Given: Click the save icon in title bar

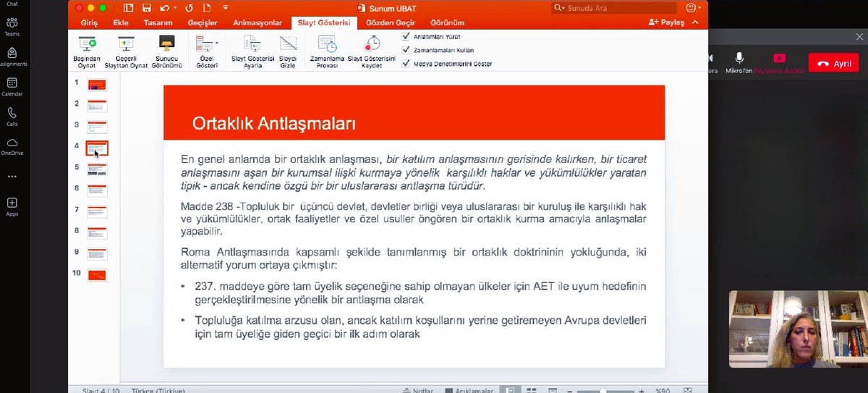Looking at the screenshot, I should 147,8.
